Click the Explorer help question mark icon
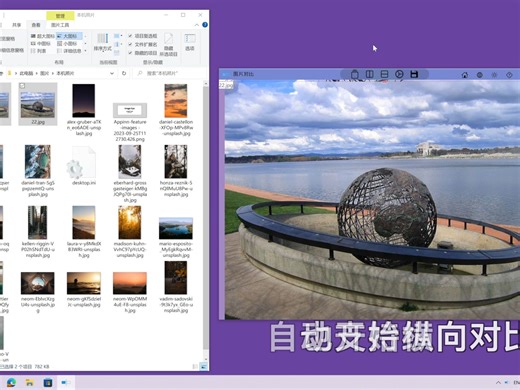This screenshot has height=390, width=520. point(205,25)
